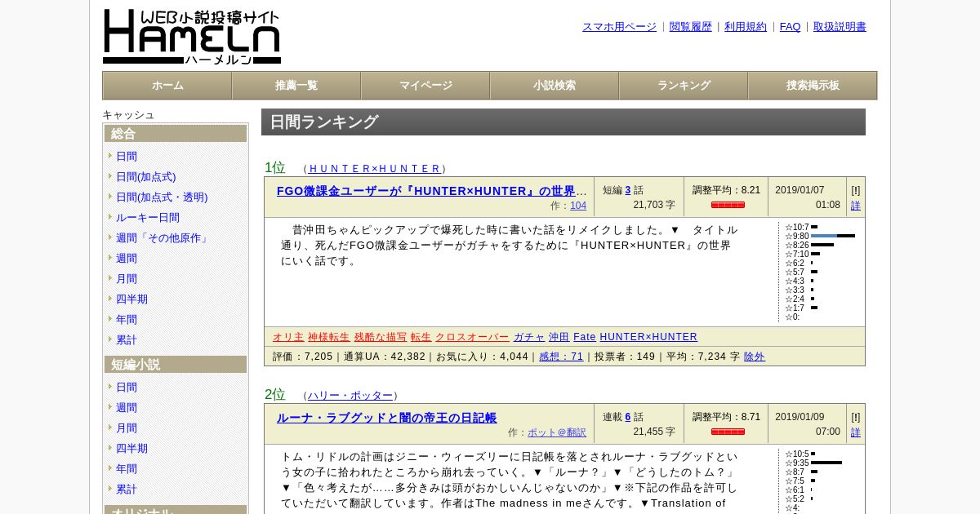Click the red rating bar under 調整平均：8.71
Viewport: 980px width, 514px height.
(x=728, y=432)
